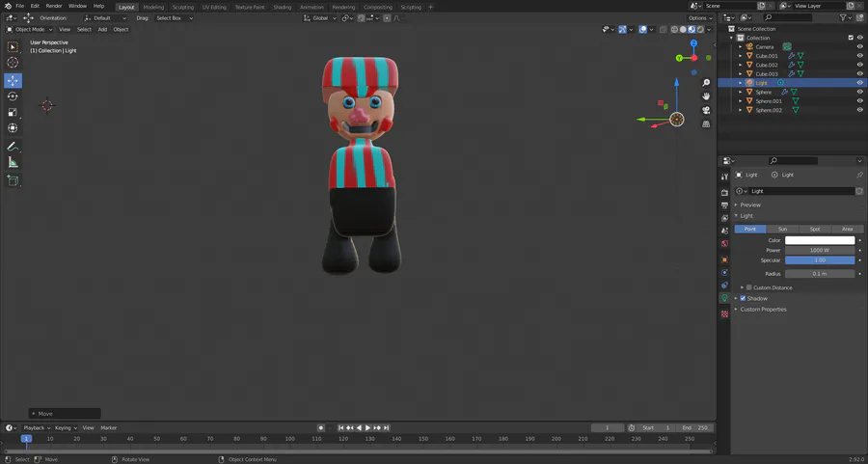Open the Object Constraints properties tab
868x464 pixels.
coord(724,286)
